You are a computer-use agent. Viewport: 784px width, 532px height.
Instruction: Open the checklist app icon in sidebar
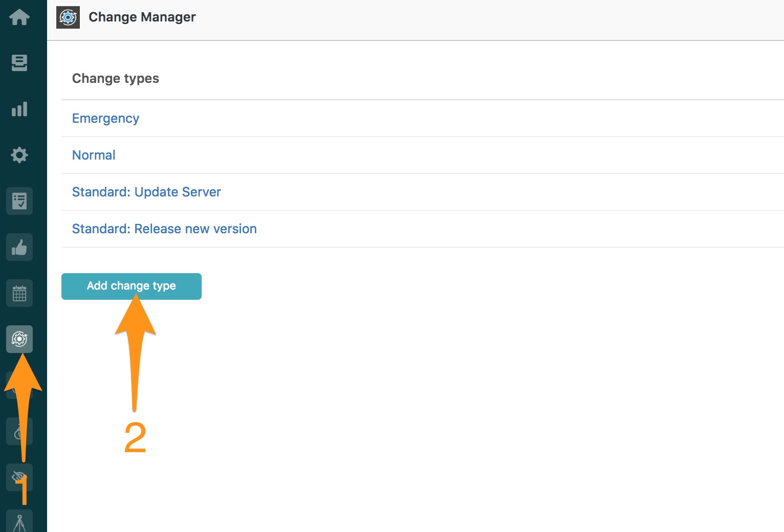coord(19,201)
